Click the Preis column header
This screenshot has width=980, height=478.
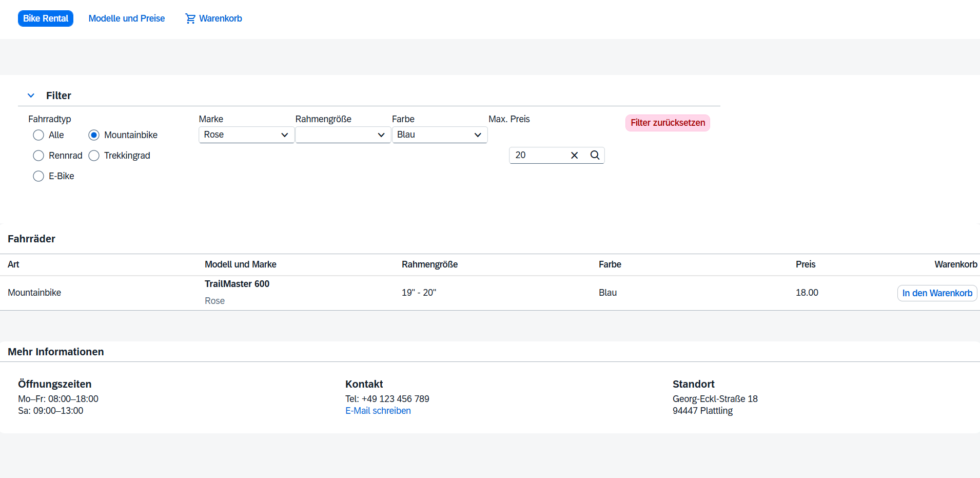pos(805,264)
